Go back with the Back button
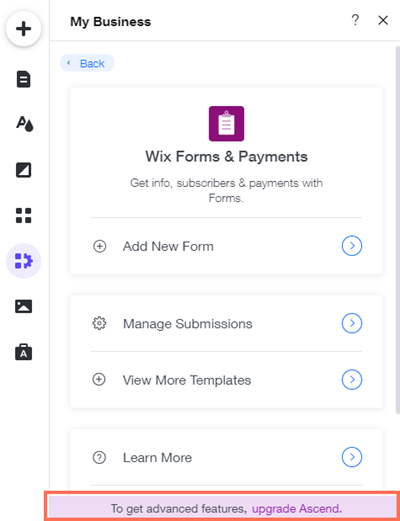Image resolution: width=400 pixels, height=521 pixels. pyautogui.click(x=87, y=63)
